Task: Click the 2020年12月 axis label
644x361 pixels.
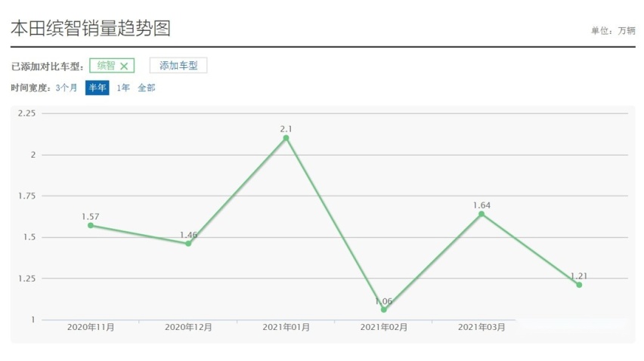Action: click(188, 327)
